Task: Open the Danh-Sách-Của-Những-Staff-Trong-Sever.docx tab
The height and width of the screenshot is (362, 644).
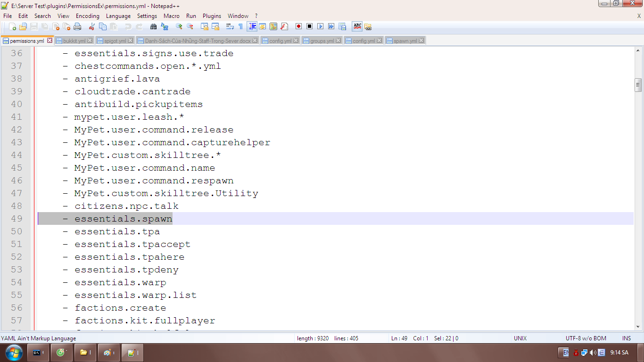Action: tap(198, 41)
